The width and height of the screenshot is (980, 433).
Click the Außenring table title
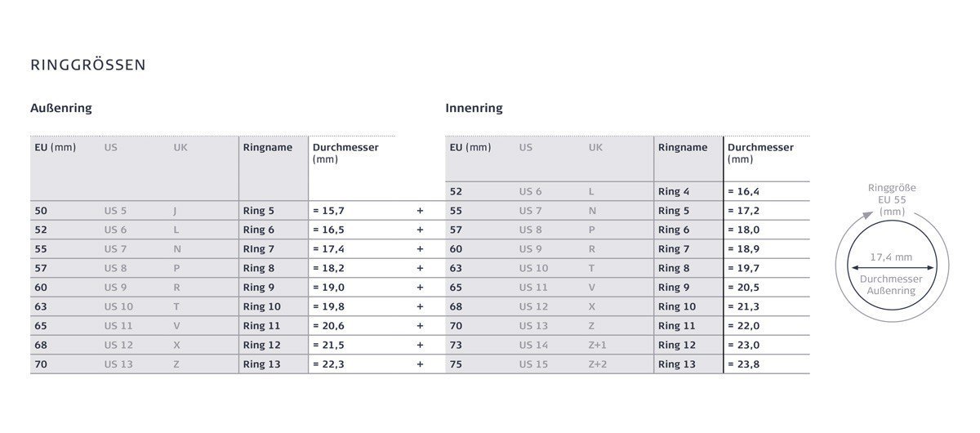pyautogui.click(x=61, y=108)
